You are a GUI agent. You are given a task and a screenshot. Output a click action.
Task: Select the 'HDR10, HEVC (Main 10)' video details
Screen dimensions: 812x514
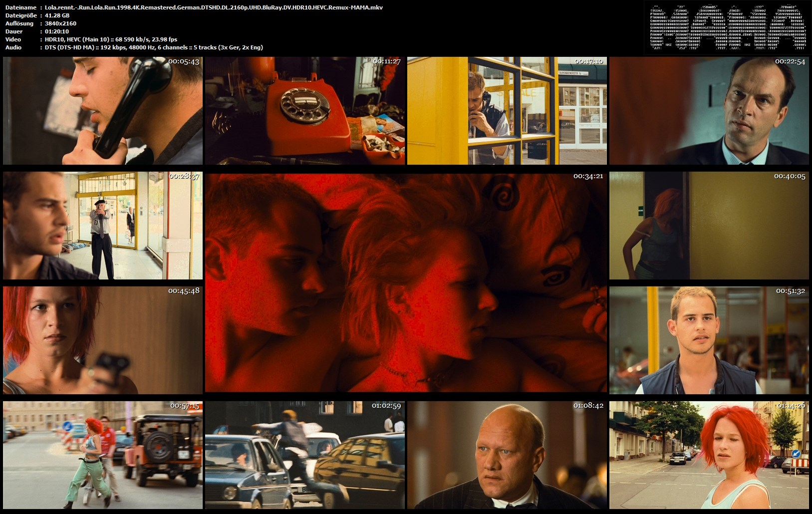point(111,39)
